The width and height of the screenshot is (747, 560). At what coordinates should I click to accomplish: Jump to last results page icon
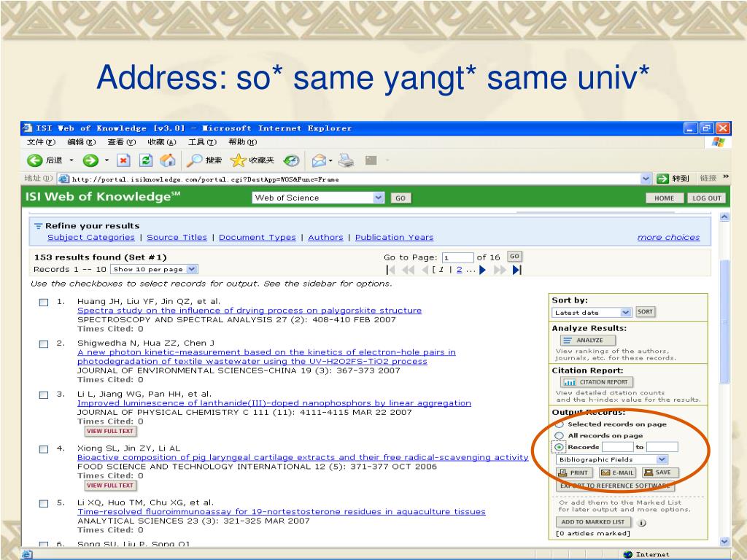517,270
